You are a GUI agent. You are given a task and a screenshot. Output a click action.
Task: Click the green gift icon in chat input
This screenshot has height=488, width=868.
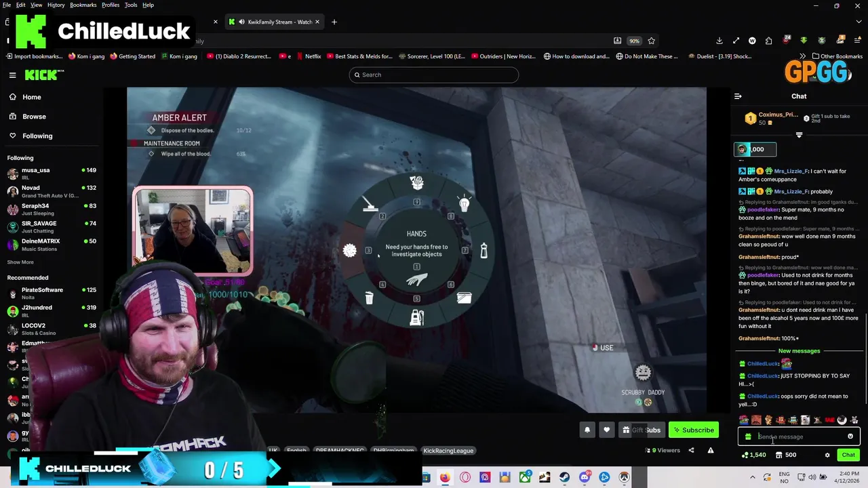748,436
